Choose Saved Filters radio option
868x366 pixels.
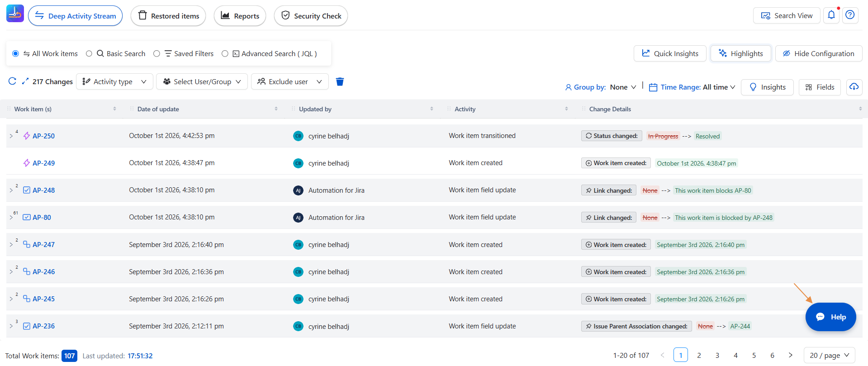point(157,53)
